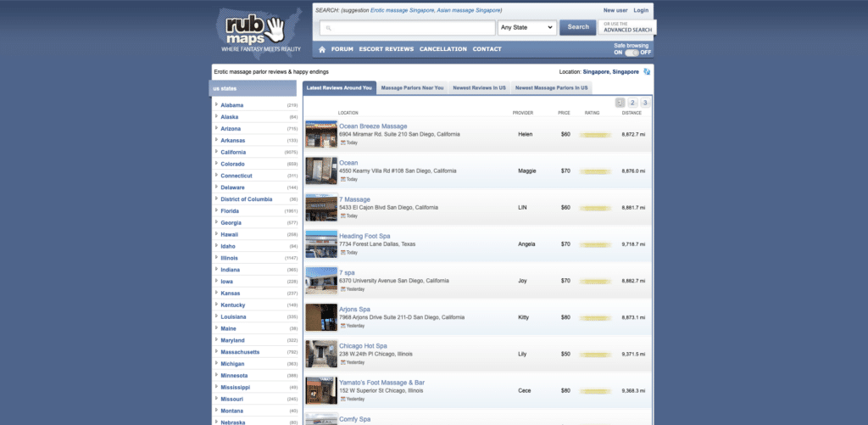Open the Yamato's Foot Massage & Bar thumbnail
This screenshot has width=868, height=425.
click(x=321, y=391)
